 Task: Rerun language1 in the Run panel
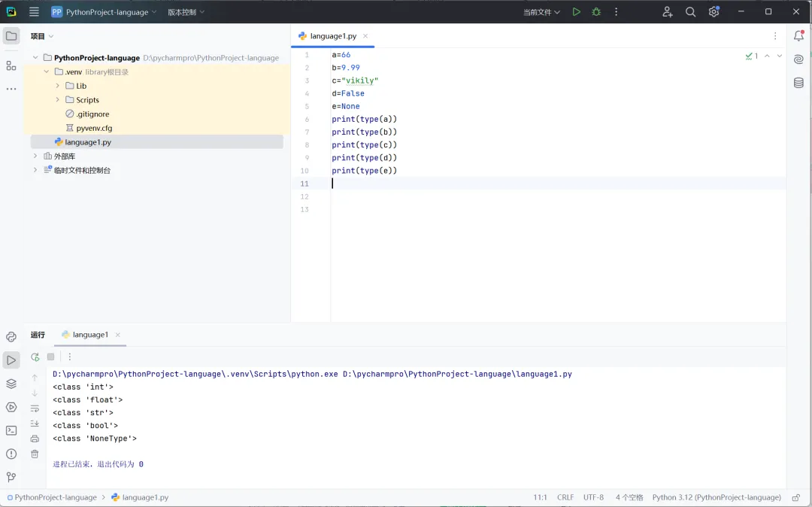35,357
